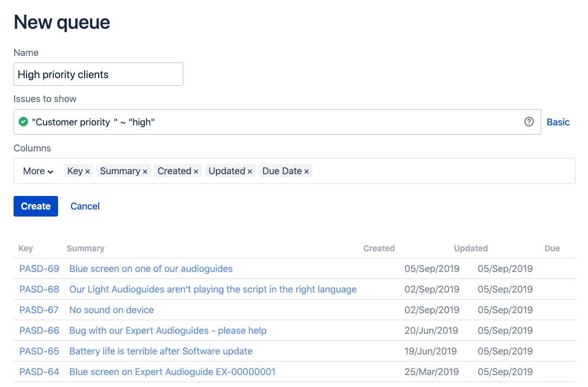This screenshot has height=387, width=588.
Task: Open 'Battery life is terrible' issue summary
Action: 161,351
